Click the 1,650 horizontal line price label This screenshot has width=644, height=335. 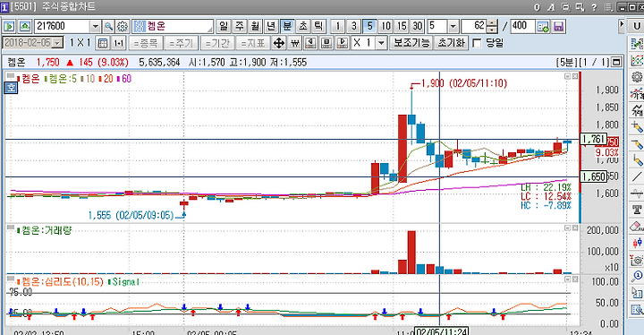click(x=593, y=177)
